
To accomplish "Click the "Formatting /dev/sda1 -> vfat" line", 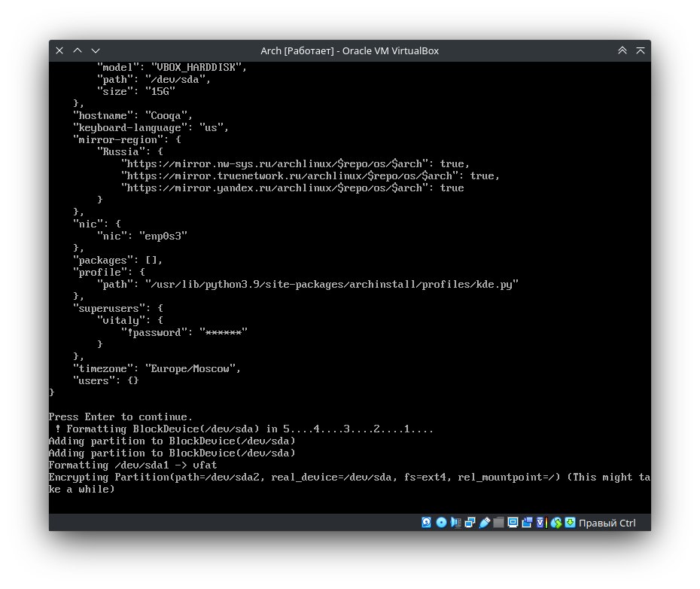I will pyautogui.click(x=132, y=465).
